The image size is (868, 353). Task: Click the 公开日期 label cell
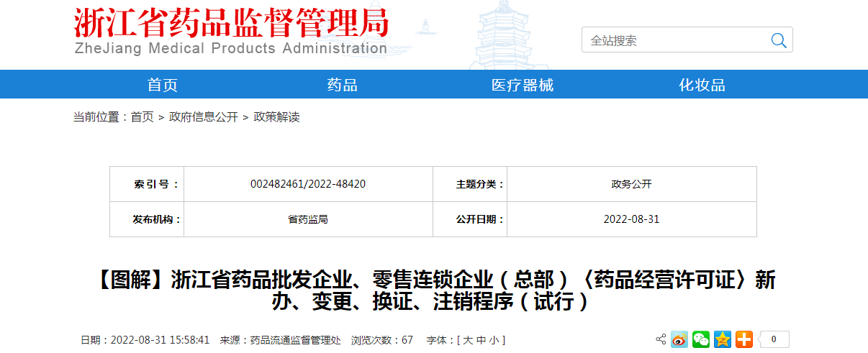pyautogui.click(x=470, y=219)
